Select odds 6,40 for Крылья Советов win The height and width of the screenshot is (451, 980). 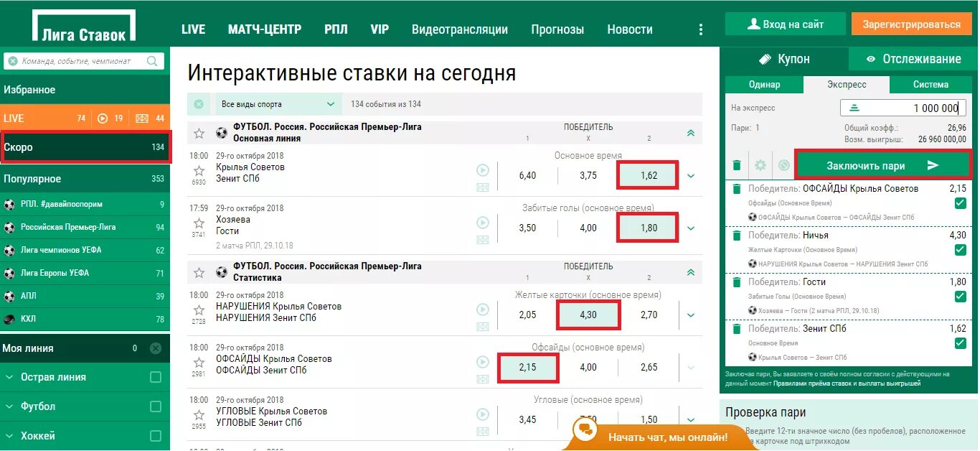coord(527,176)
